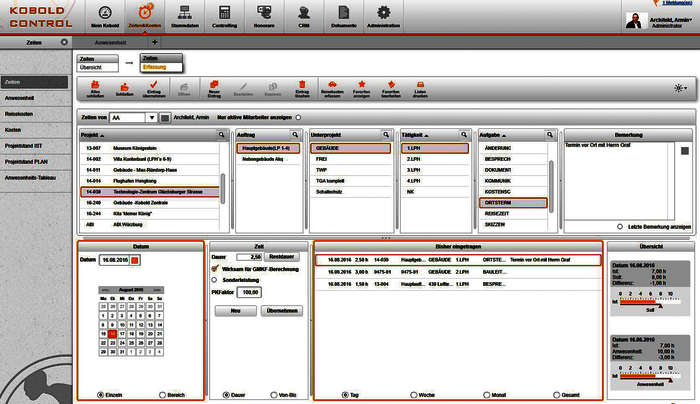The height and width of the screenshot is (404, 700).
Task: Go to next month in calendar
Action: (157, 290)
